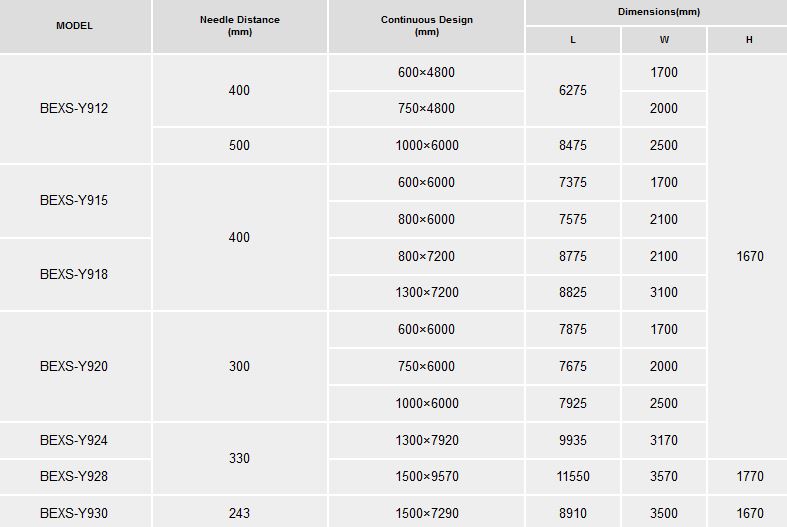Select the 11550 length value

pos(573,476)
